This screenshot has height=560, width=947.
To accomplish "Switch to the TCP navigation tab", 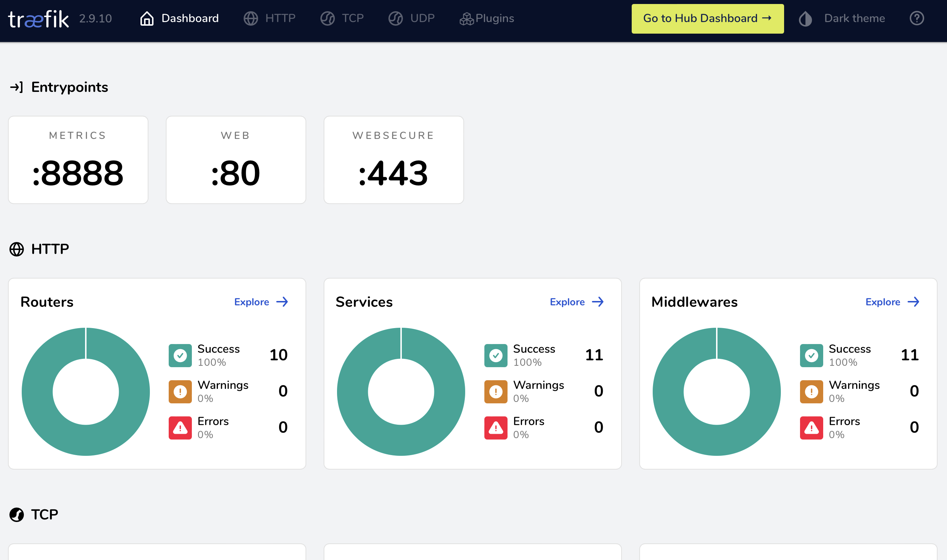I will tap(342, 18).
